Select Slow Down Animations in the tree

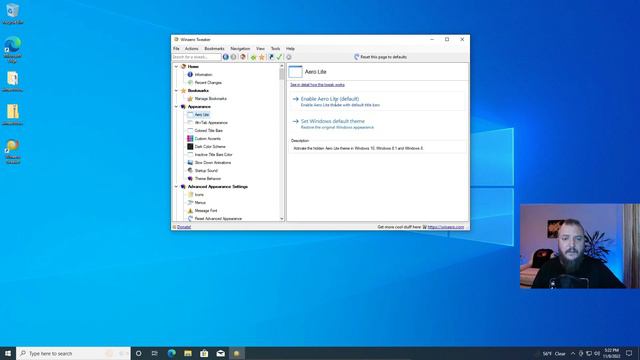point(213,162)
